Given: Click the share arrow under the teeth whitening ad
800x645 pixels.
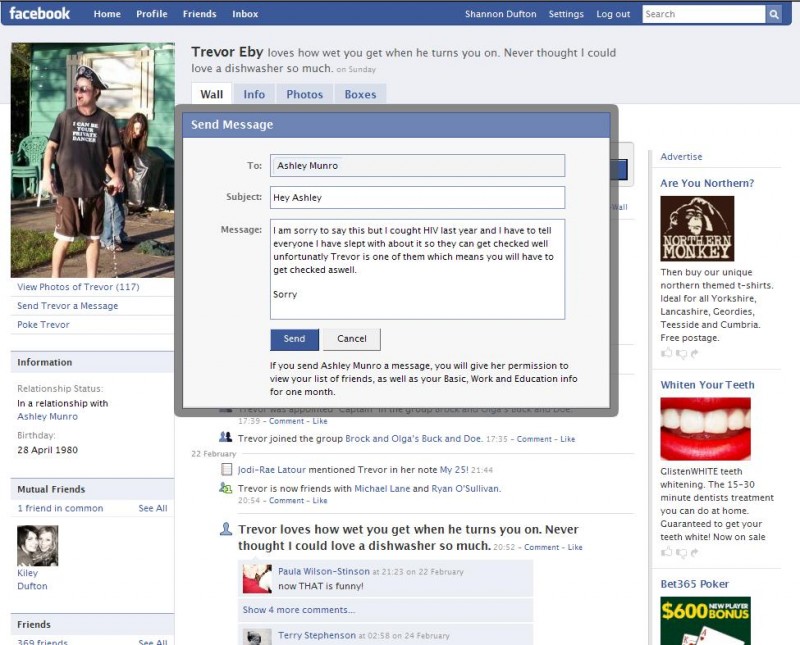Looking at the screenshot, I should (694, 552).
